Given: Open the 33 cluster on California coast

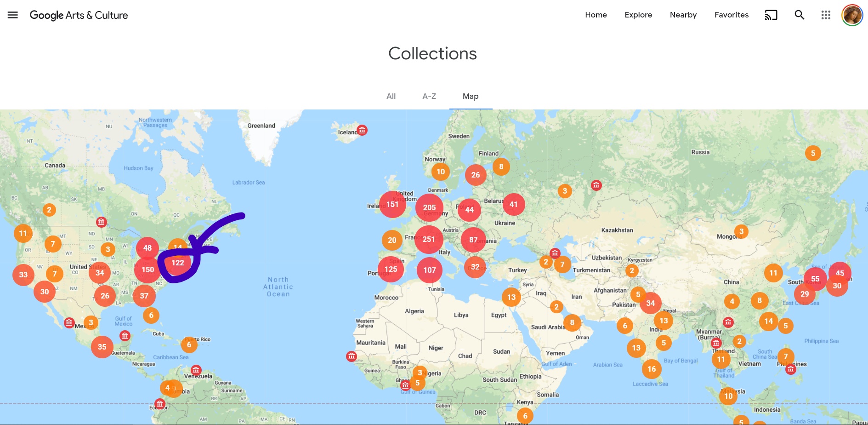Looking at the screenshot, I should [23, 275].
